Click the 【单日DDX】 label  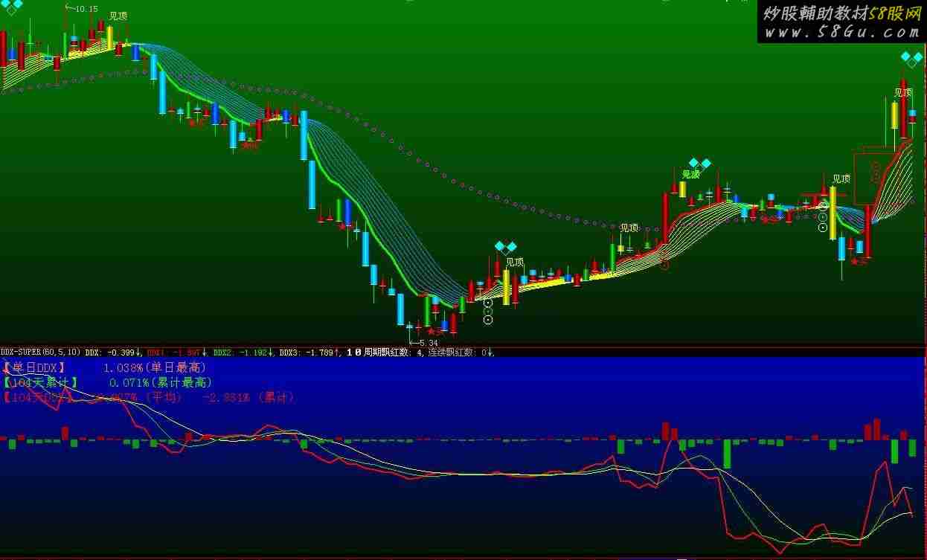tap(34, 367)
